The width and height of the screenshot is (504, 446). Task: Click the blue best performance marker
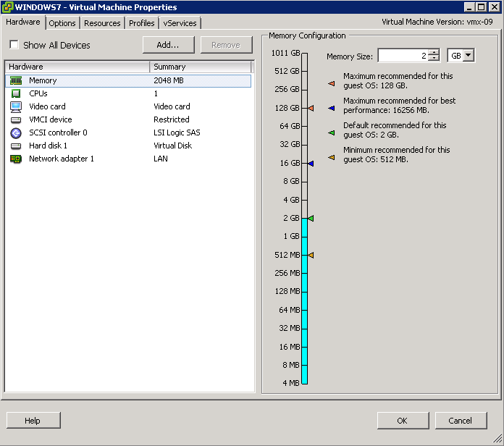[x=310, y=164]
